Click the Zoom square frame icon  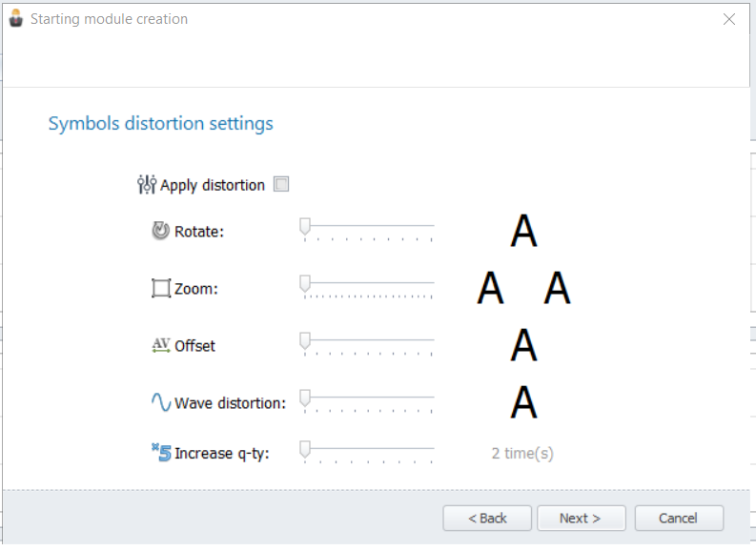coord(161,288)
